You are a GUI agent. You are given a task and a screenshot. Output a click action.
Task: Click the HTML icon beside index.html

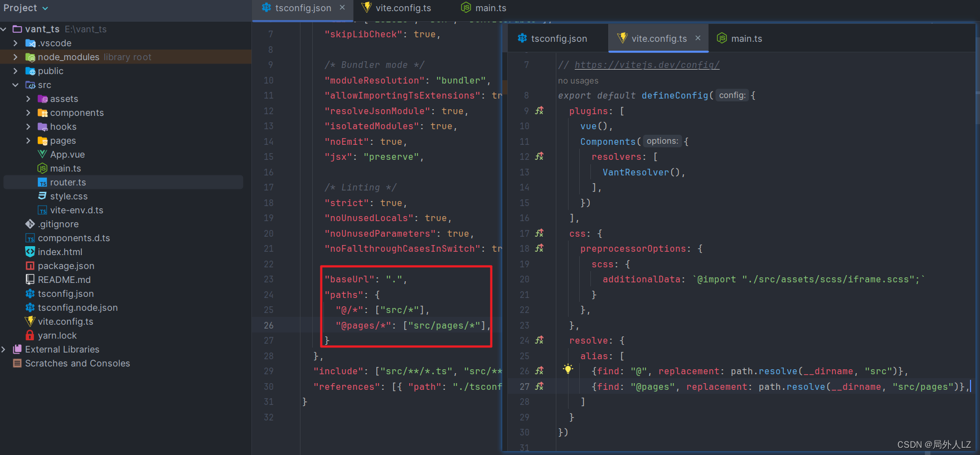tap(30, 252)
